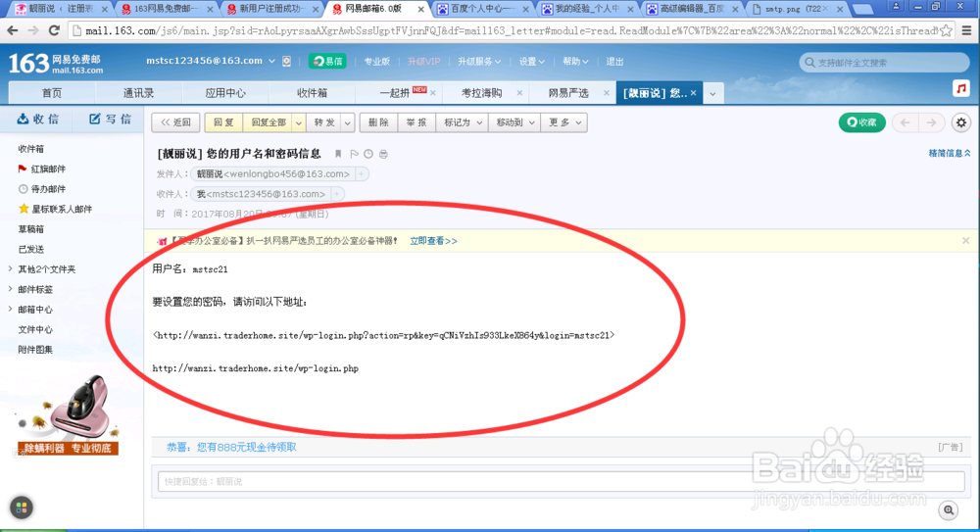Open the Chrome hamburger menu

tap(967, 30)
